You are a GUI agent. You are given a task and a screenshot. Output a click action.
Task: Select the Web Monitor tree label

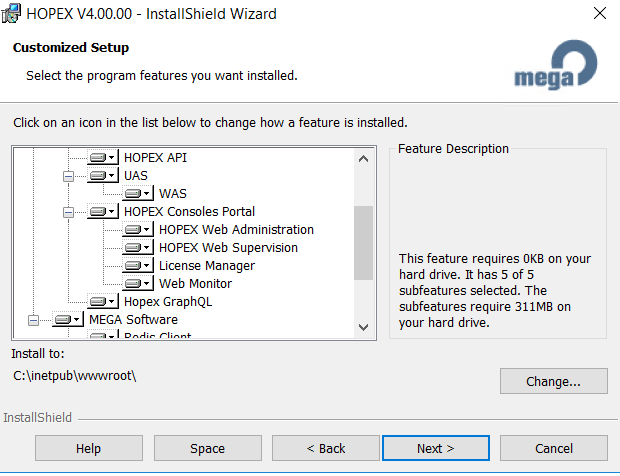(x=194, y=284)
